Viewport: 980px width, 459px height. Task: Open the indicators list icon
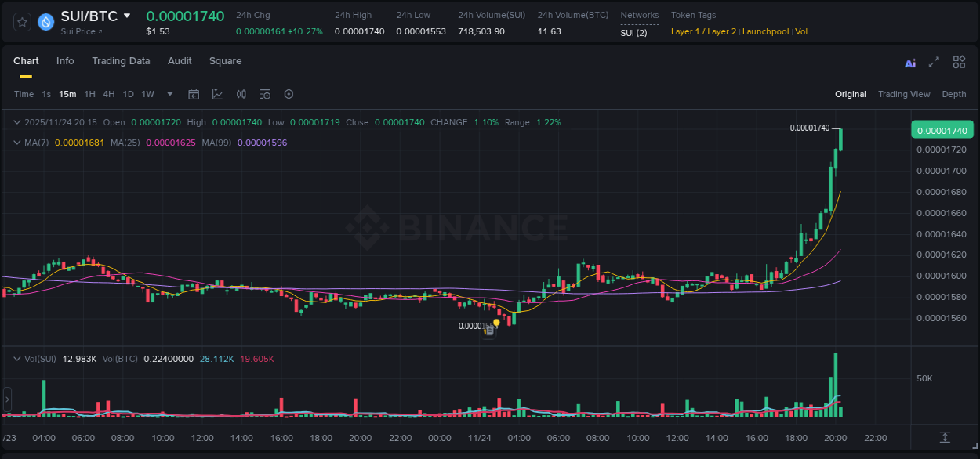point(264,94)
